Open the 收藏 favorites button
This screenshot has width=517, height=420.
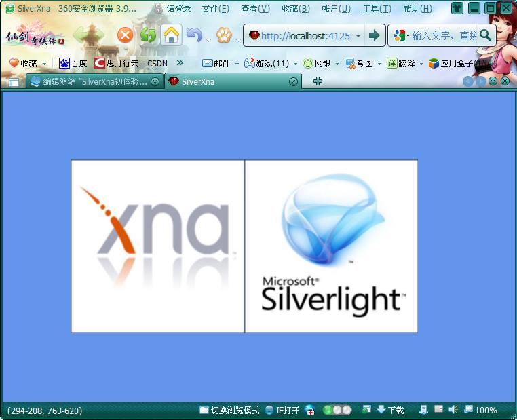[x=24, y=63]
